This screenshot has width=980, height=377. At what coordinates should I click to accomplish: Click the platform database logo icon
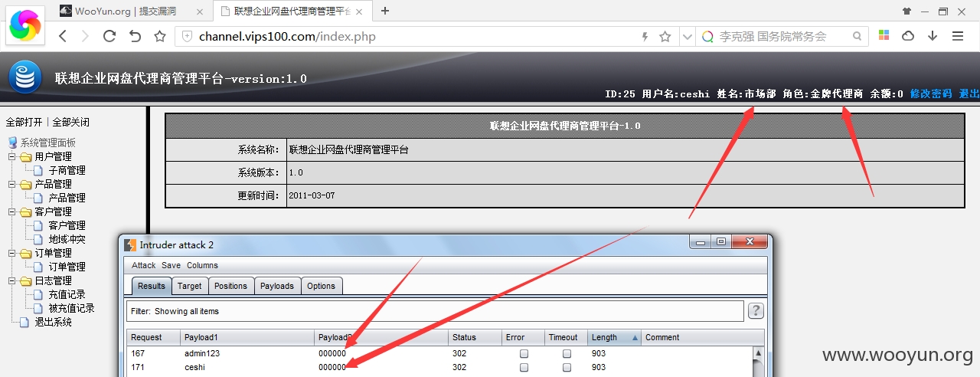24,77
